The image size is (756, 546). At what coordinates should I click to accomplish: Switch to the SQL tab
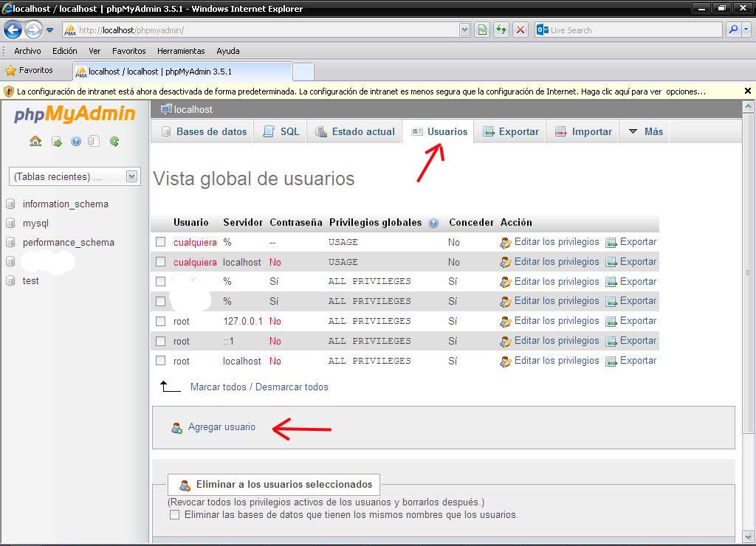(x=281, y=131)
